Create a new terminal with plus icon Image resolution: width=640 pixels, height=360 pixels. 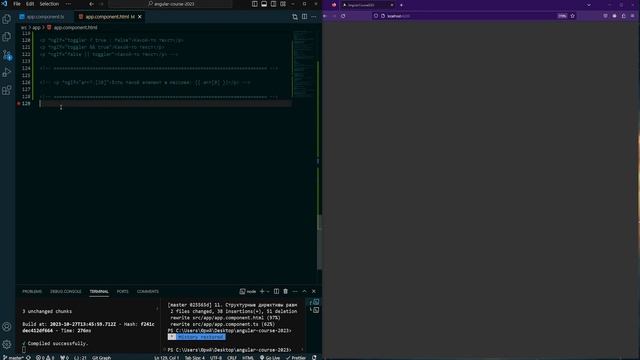tap(262, 291)
